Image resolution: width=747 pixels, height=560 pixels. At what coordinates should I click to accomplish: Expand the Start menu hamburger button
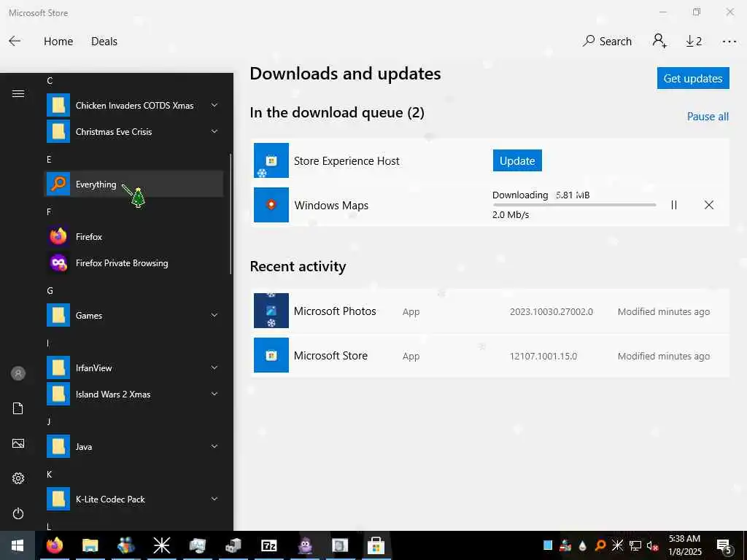18,93
